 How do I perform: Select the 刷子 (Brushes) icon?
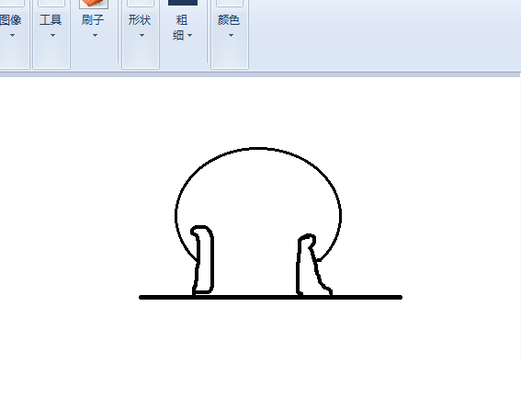click(94, 4)
